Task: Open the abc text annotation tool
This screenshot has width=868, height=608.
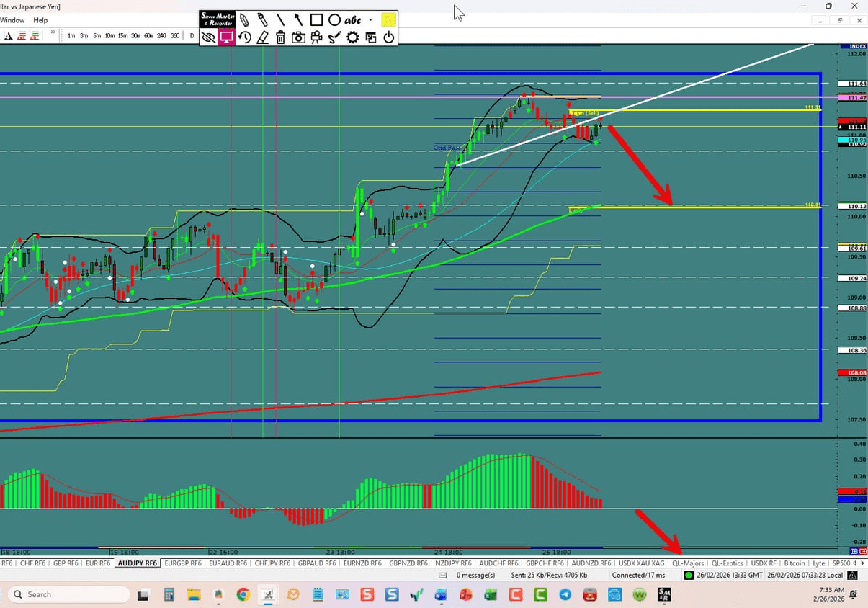Action: (352, 19)
